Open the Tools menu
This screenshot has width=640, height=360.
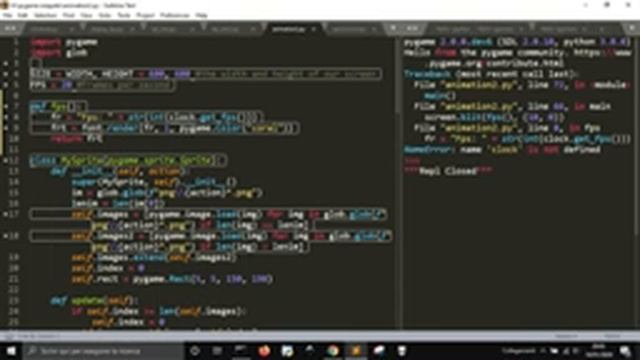(x=124, y=15)
